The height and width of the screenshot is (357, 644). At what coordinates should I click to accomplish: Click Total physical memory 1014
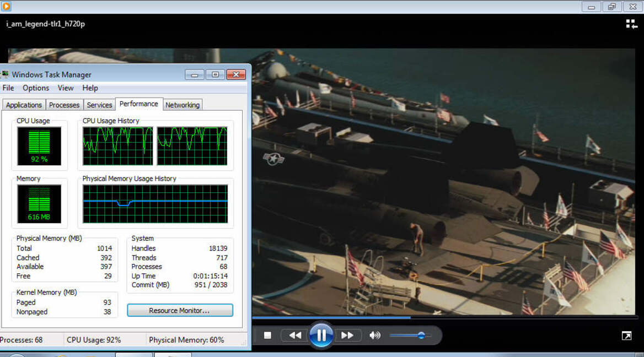104,248
